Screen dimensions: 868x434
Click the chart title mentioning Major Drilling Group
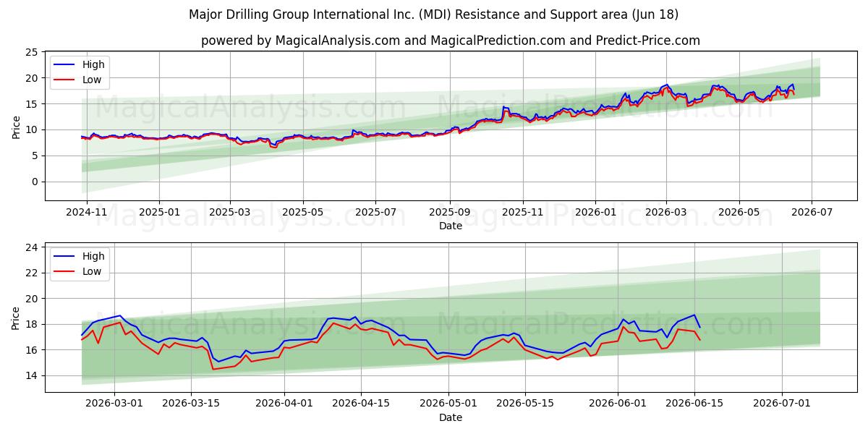[433, 14]
